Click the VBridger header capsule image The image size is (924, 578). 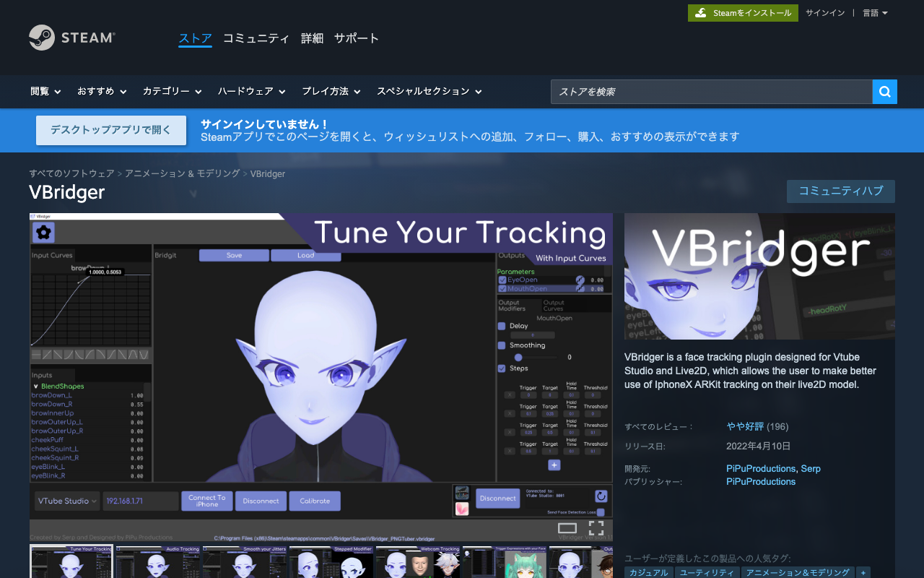[x=759, y=276]
